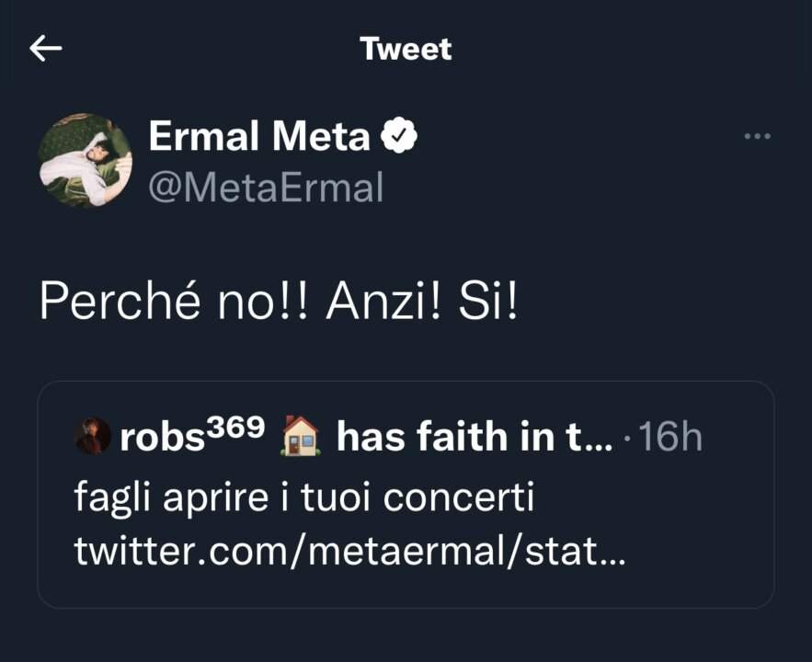Click "fagli aprire i tuoi concerti" text
Viewport: 812px width, 662px height.
click(x=303, y=497)
